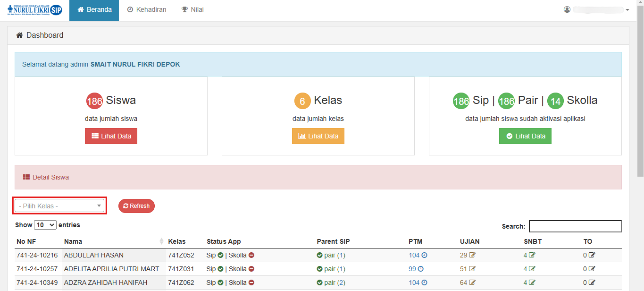This screenshot has height=291, width=644.
Task: Click red Lihat Data button under Siswa
Action: 111,136
